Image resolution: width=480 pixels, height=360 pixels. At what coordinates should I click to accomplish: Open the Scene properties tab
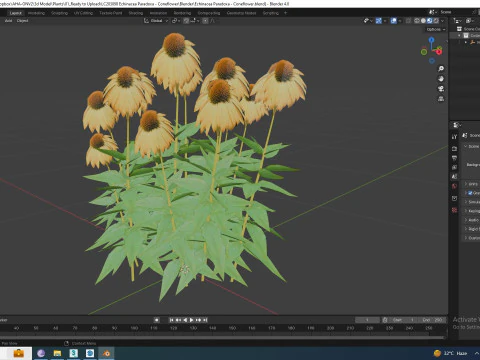coord(454,177)
